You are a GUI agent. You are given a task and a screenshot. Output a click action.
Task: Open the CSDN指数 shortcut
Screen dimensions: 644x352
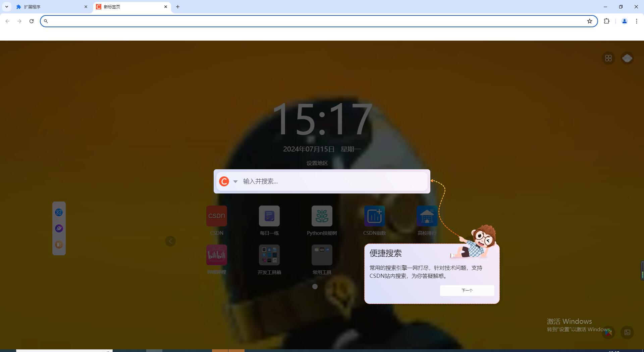click(x=374, y=216)
